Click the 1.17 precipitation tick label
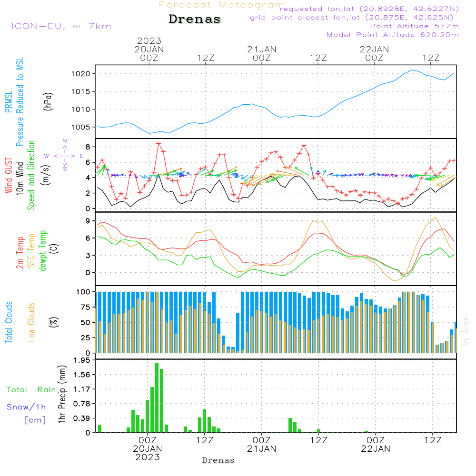This screenshot has height=476, width=476. [x=82, y=389]
